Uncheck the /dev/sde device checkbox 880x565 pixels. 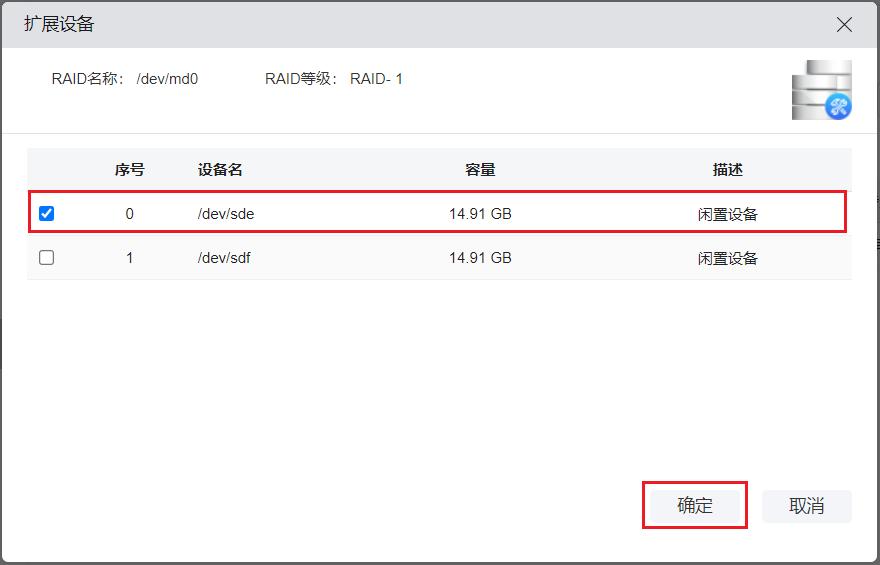(46, 214)
